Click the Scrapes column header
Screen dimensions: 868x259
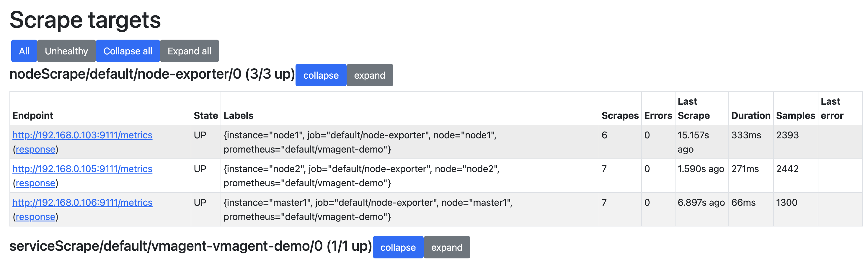(x=620, y=116)
